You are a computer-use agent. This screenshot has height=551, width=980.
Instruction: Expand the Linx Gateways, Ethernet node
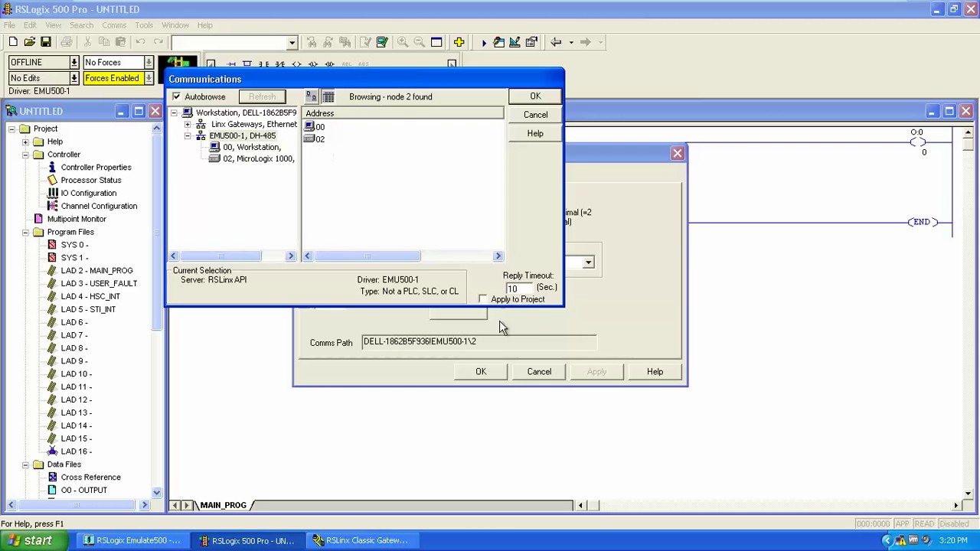pyautogui.click(x=188, y=124)
